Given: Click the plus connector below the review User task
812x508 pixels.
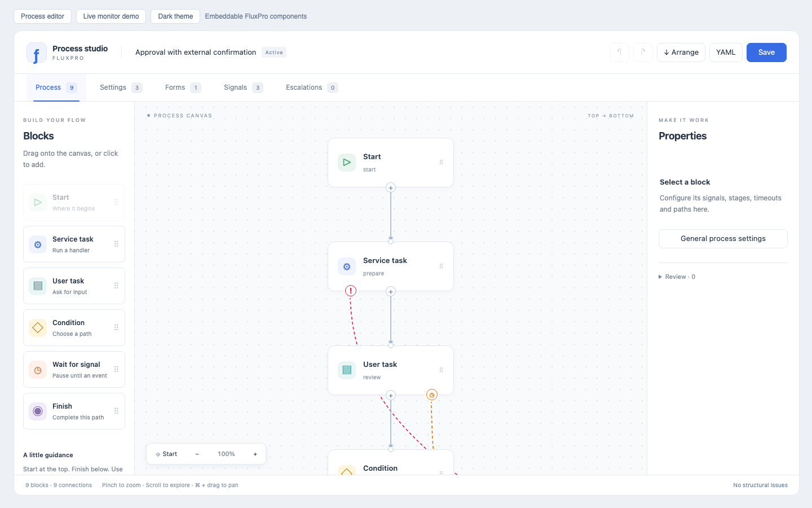Looking at the screenshot, I should [391, 395].
